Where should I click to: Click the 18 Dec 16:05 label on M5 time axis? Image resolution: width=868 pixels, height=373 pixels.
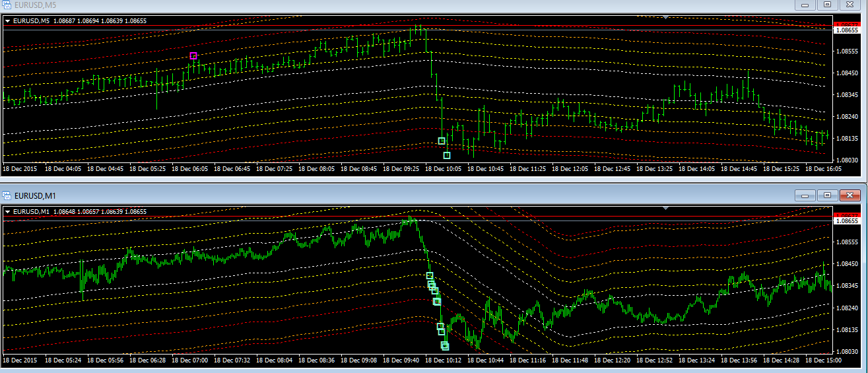click(x=823, y=169)
